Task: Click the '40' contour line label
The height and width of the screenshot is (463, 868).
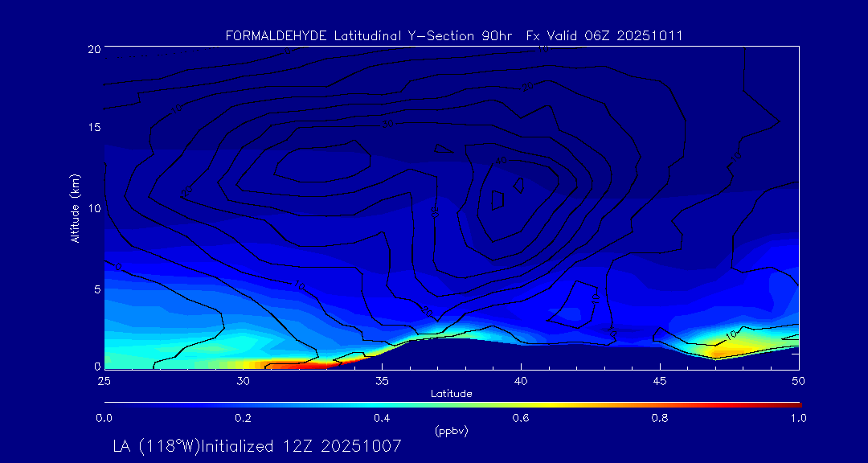Action: [x=501, y=160]
